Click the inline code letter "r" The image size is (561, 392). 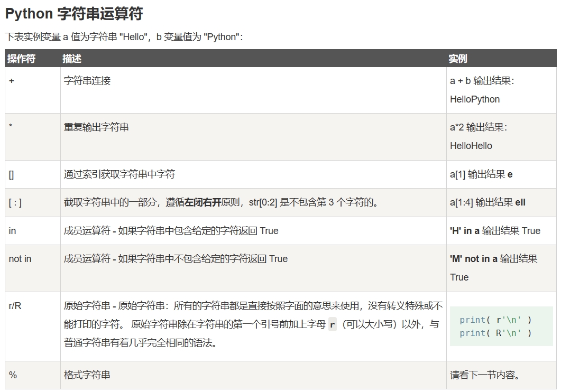click(x=333, y=325)
